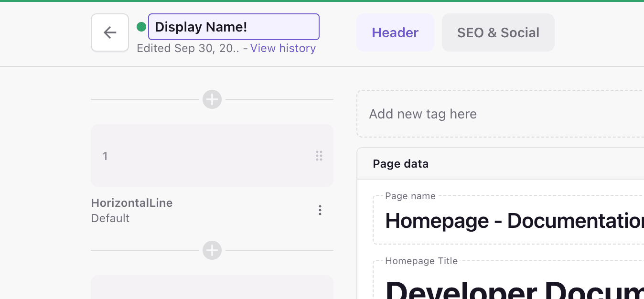Add block above the HorizontalLine block
The image size is (644, 299).
[212, 99]
